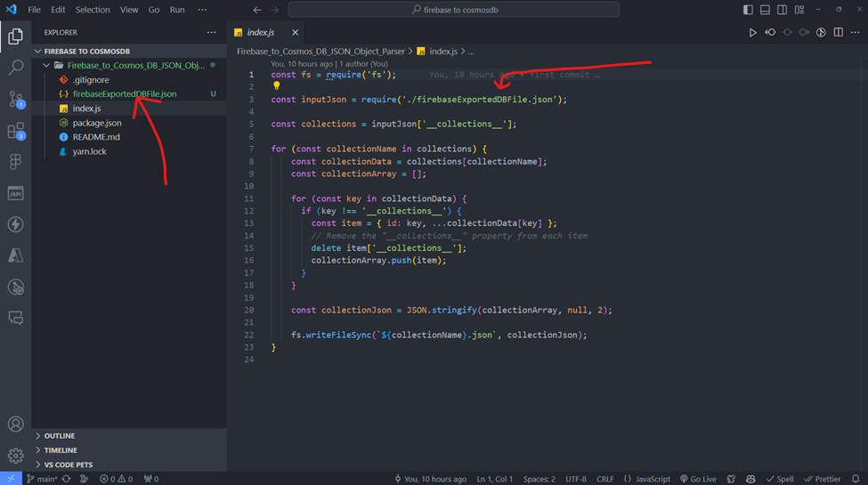This screenshot has width=868, height=485.
Task: Open Explorer Views and More Actions
Action: (x=212, y=33)
